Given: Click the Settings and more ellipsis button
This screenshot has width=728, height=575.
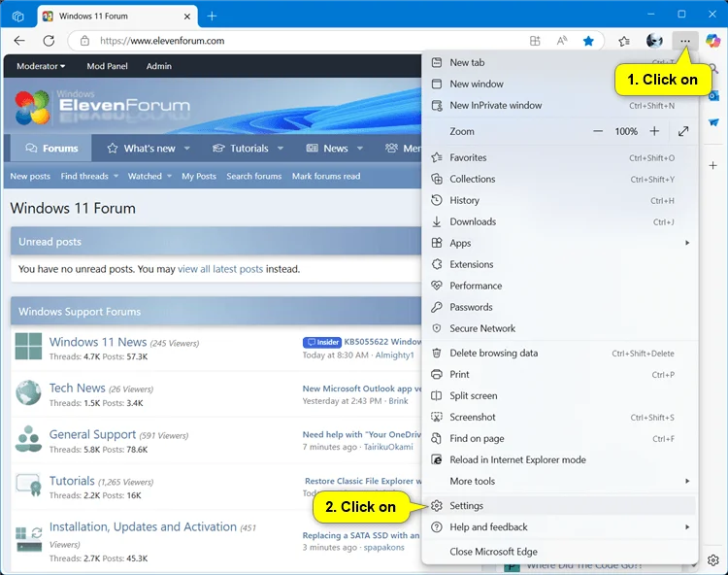Looking at the screenshot, I should click(685, 41).
